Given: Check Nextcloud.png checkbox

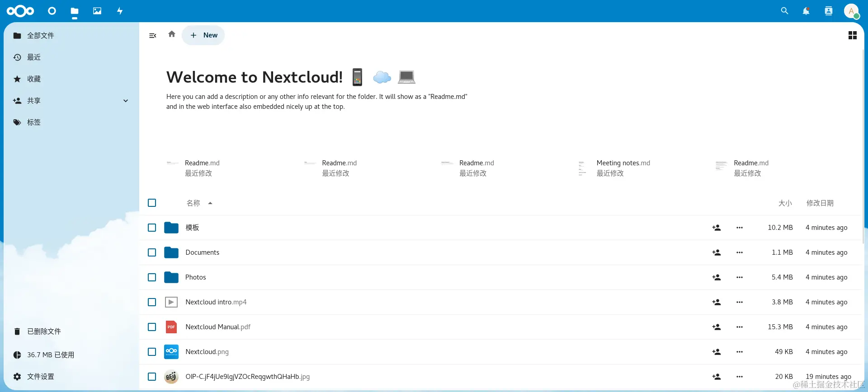Looking at the screenshot, I should click(x=152, y=352).
